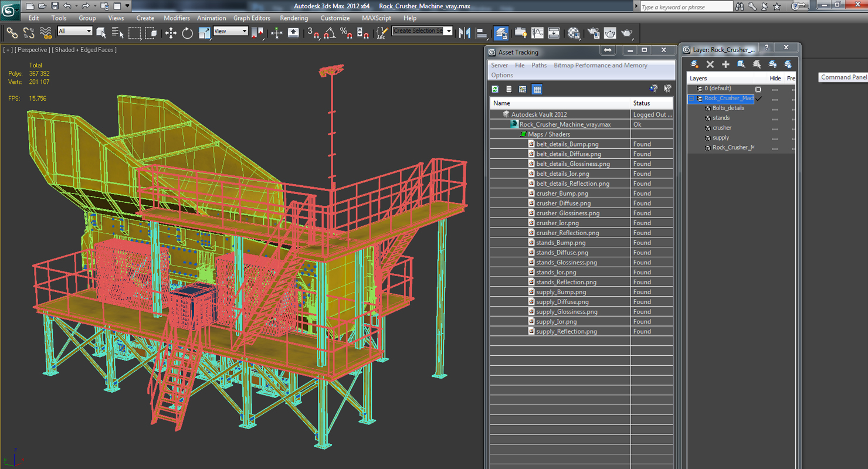This screenshot has width=868, height=469.
Task: Click Select and Link tool
Action: [12, 33]
